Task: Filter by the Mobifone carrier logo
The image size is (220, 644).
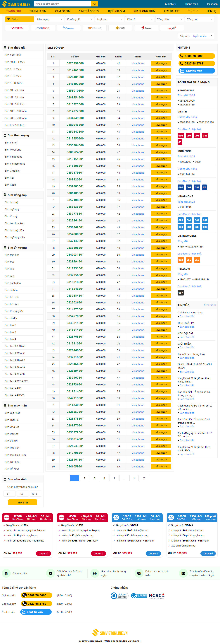Action: [x=43, y=28]
